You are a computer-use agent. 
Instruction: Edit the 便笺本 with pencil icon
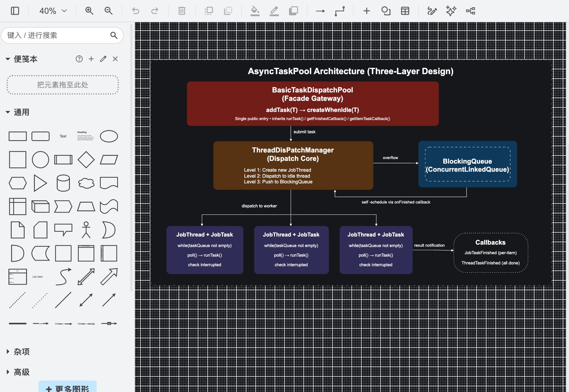pyautogui.click(x=103, y=59)
